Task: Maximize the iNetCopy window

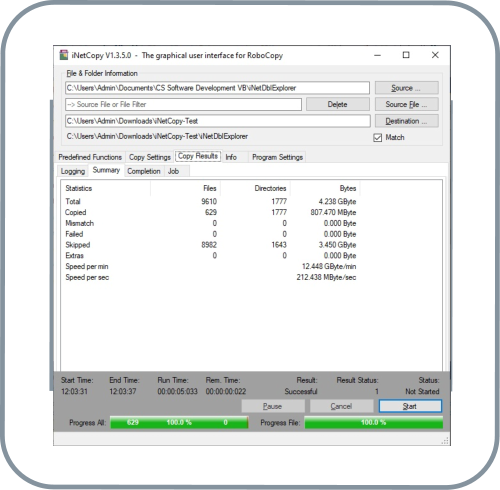Action: pos(406,55)
